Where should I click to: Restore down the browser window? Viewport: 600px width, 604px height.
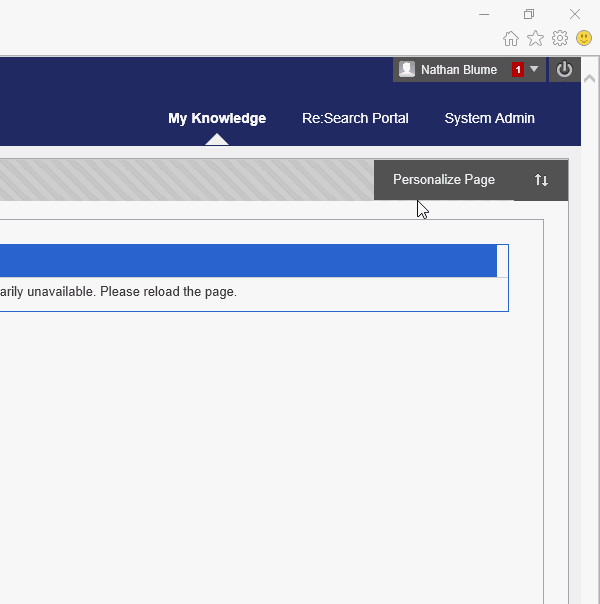[529, 15]
